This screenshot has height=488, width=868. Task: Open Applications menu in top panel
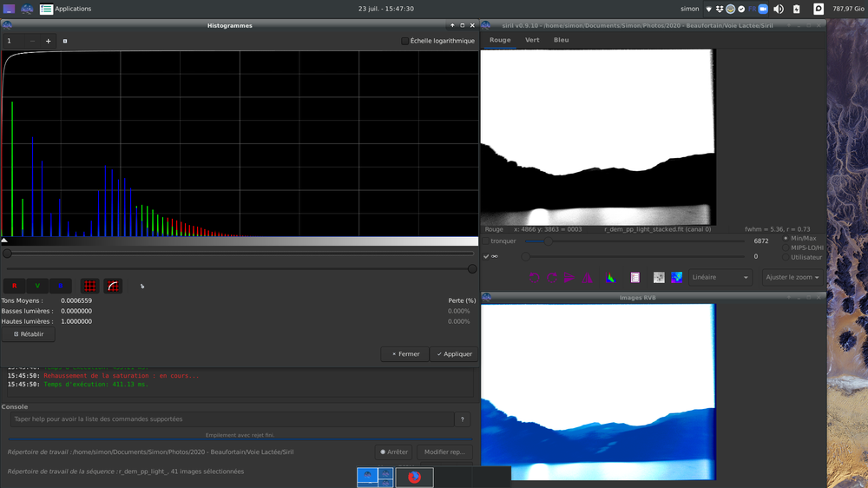(x=66, y=9)
